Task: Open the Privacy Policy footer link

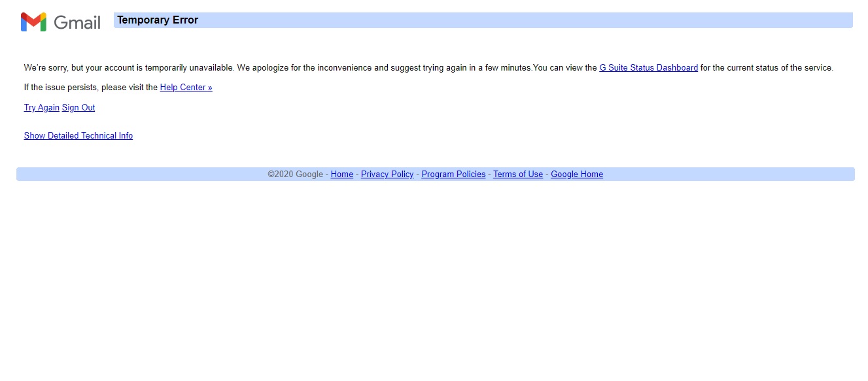Action: [387, 174]
